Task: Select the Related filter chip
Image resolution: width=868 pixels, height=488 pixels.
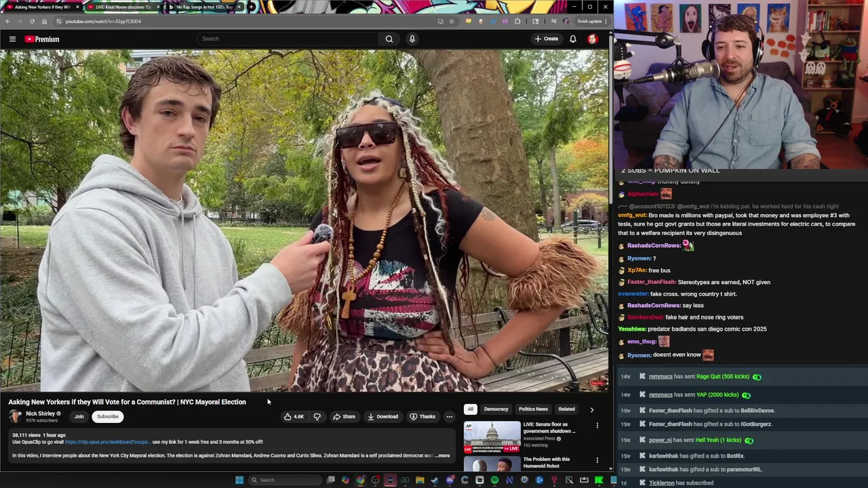Action: (566, 409)
